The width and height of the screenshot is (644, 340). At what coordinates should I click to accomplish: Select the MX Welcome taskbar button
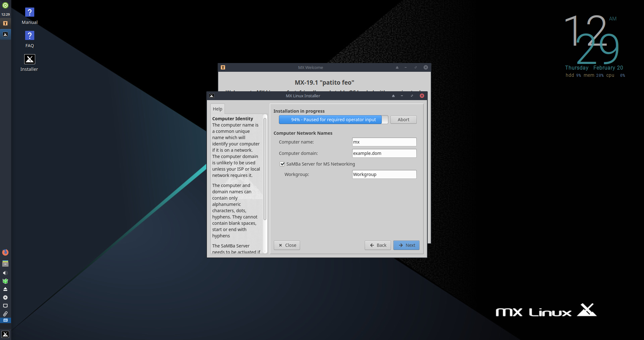pos(5,23)
